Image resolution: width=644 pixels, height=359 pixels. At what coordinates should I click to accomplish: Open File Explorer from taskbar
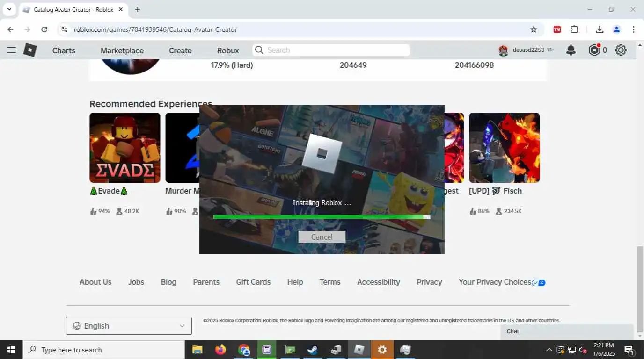click(197, 350)
